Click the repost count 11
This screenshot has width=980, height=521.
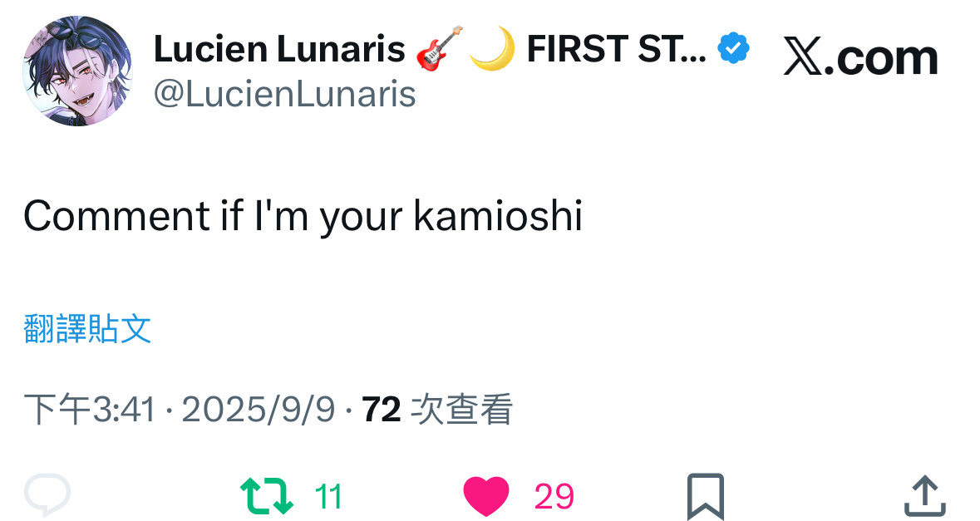point(328,497)
